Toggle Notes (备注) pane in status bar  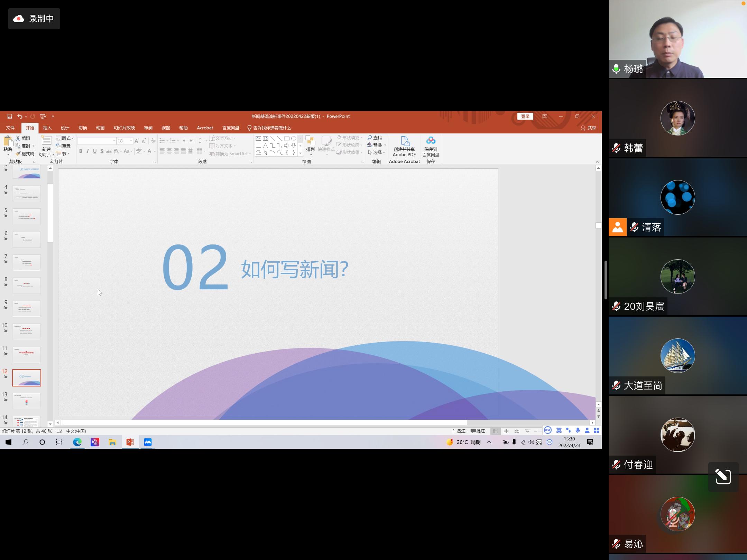click(x=459, y=431)
